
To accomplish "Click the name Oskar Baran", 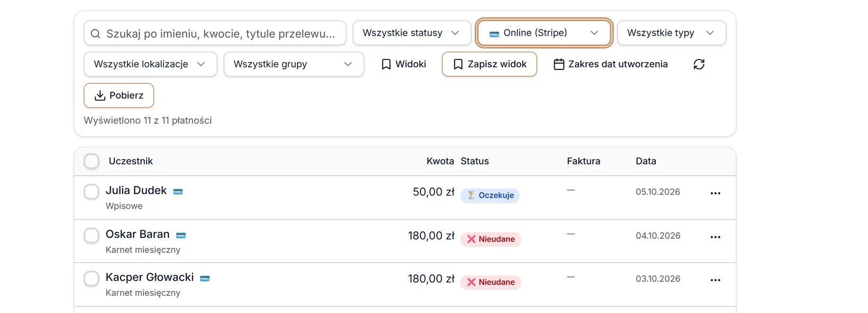I will coord(138,235).
